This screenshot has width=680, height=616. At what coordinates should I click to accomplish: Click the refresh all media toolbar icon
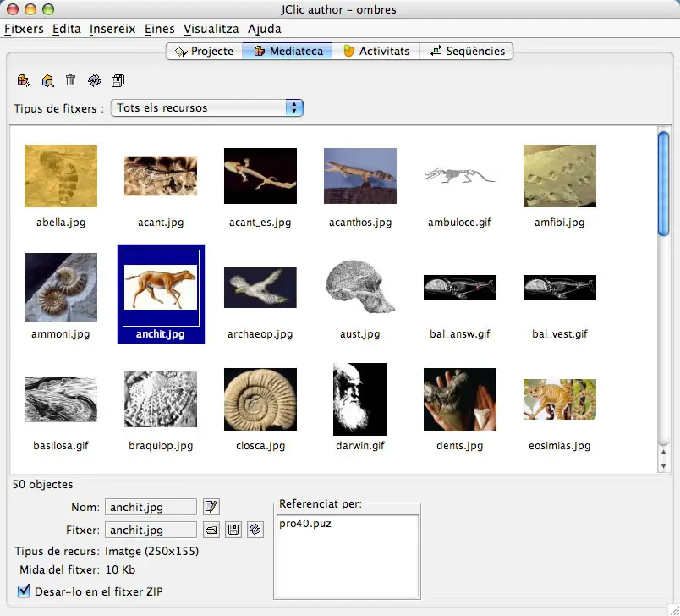(94, 80)
